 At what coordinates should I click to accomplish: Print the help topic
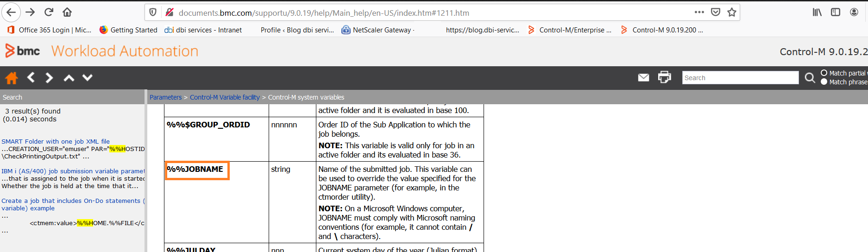[x=665, y=77]
